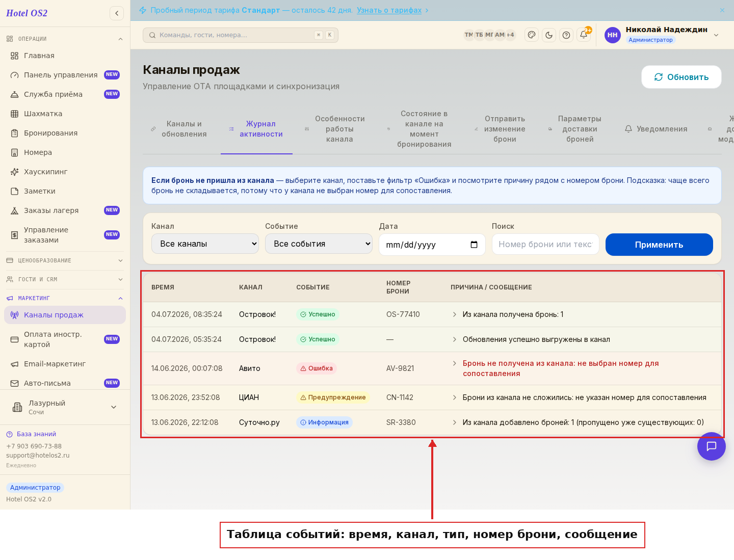Open Номера section

[65, 152]
